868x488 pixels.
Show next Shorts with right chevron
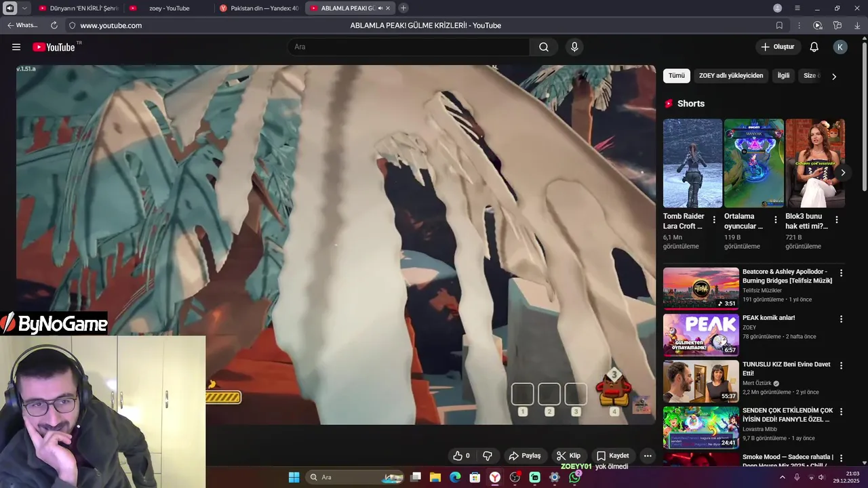pyautogui.click(x=842, y=173)
